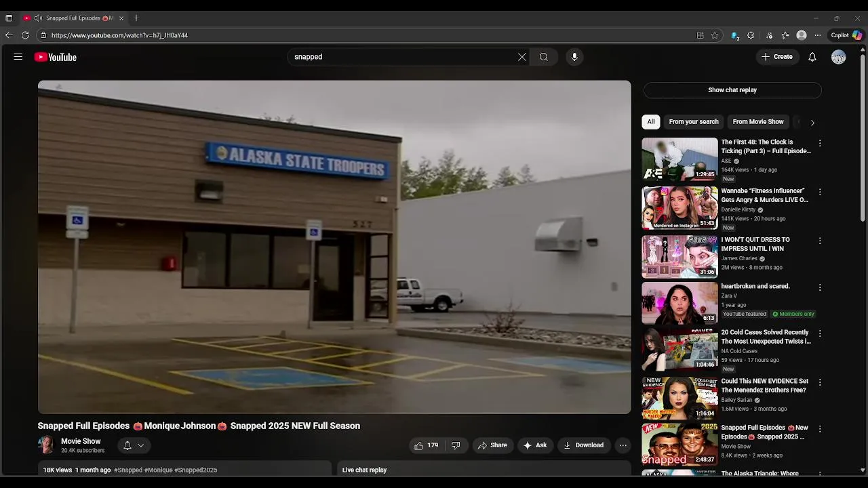Open options for the Menendez Brothers video

(x=820, y=382)
